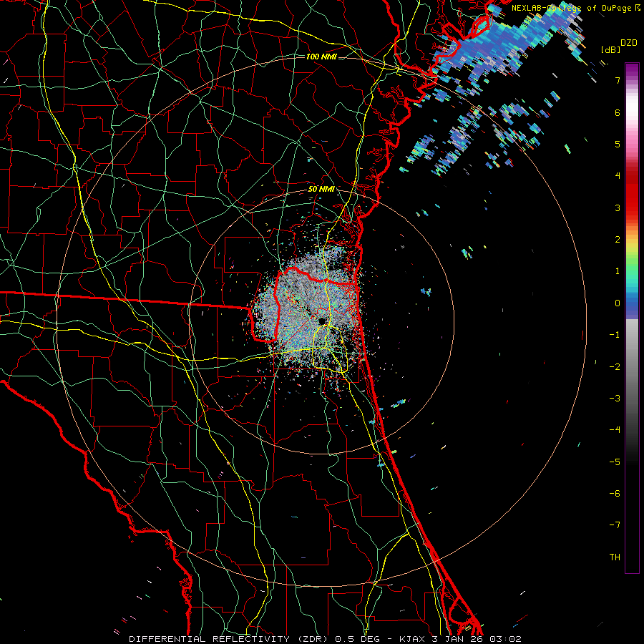The width and height of the screenshot is (644, 644).
Task: Click the 5 value label on the color scale
Action: point(618,144)
